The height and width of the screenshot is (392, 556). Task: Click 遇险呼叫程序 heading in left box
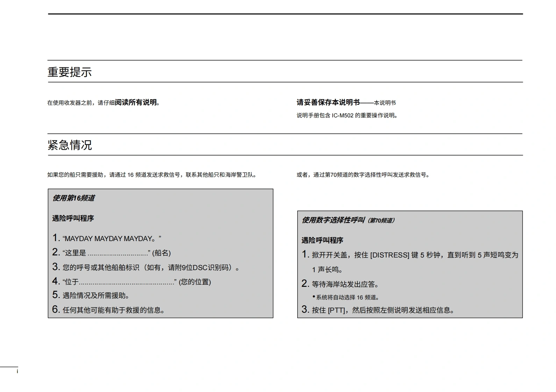[x=73, y=218]
